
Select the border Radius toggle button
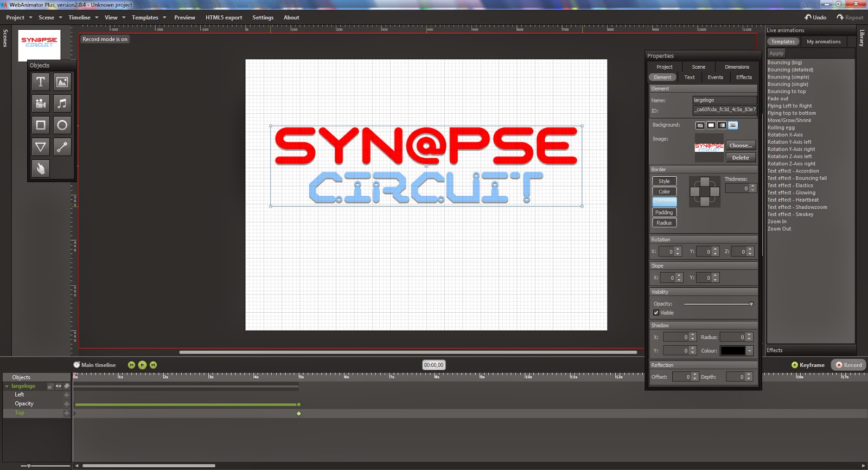tap(664, 223)
